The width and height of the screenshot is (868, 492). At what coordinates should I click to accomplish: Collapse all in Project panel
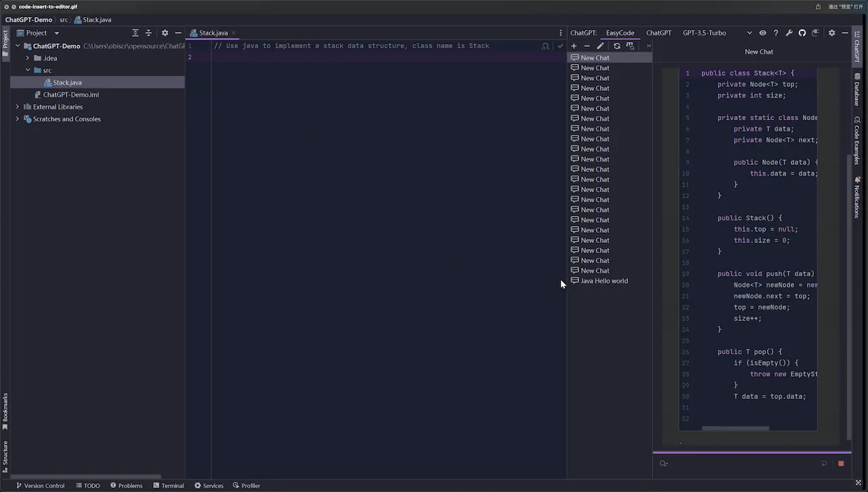coord(149,33)
